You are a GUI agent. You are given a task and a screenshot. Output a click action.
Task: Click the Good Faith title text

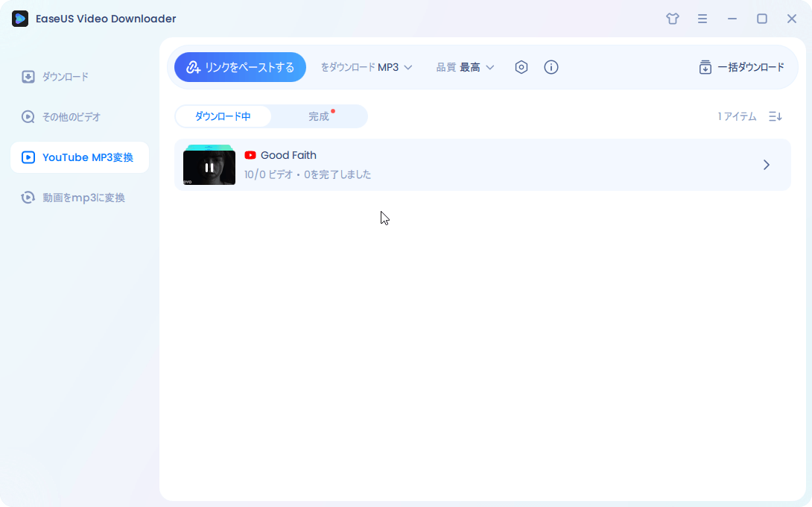[x=288, y=155]
